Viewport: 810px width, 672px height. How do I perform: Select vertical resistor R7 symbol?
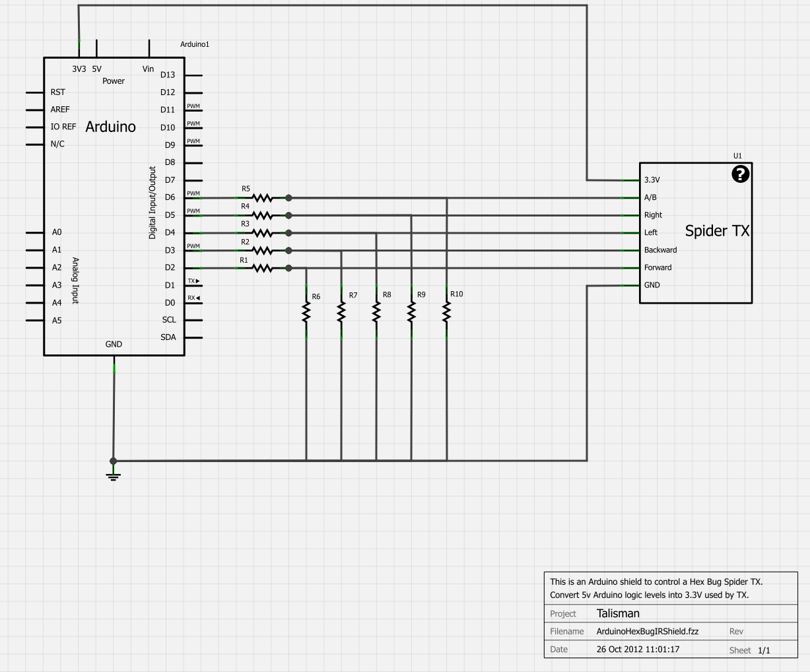[x=341, y=312]
